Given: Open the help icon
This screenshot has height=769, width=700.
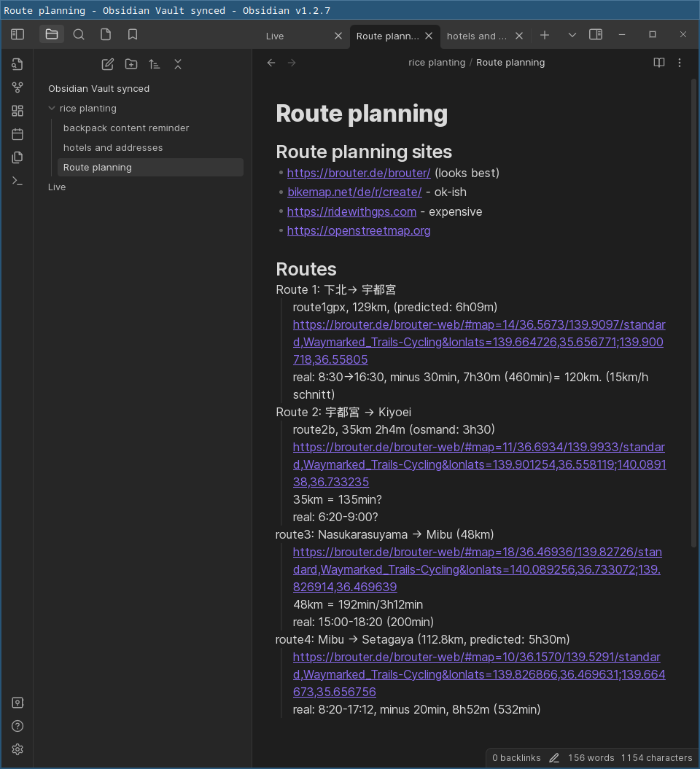Looking at the screenshot, I should coord(17,726).
